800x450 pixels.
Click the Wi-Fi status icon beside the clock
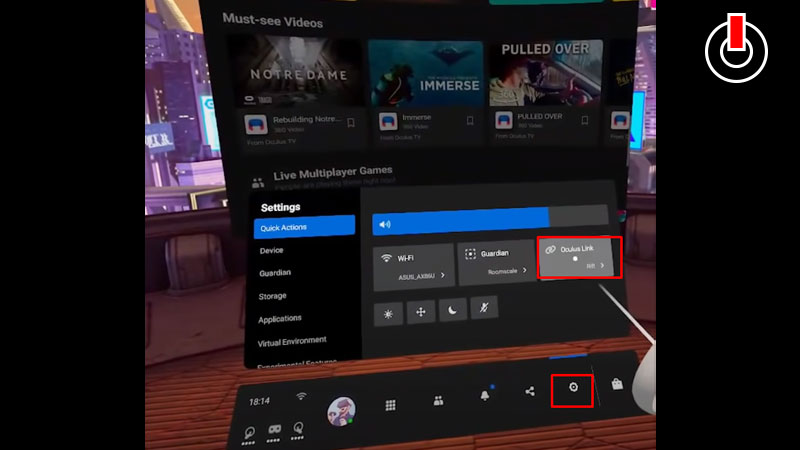[302, 396]
